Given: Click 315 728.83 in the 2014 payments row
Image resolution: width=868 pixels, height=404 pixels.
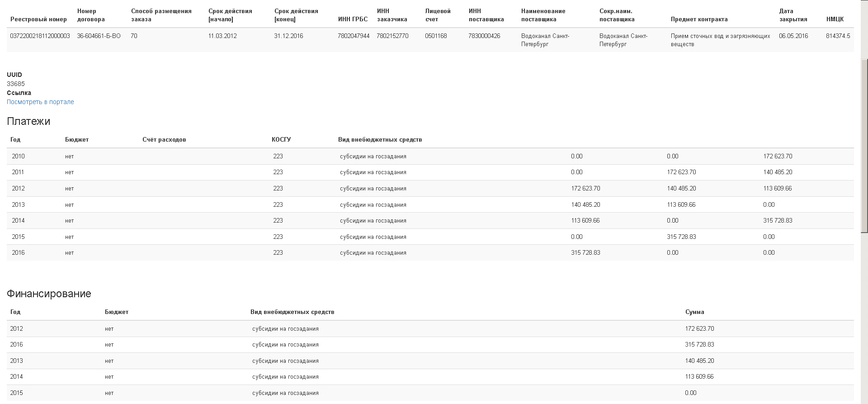Looking at the screenshot, I should pos(778,220).
